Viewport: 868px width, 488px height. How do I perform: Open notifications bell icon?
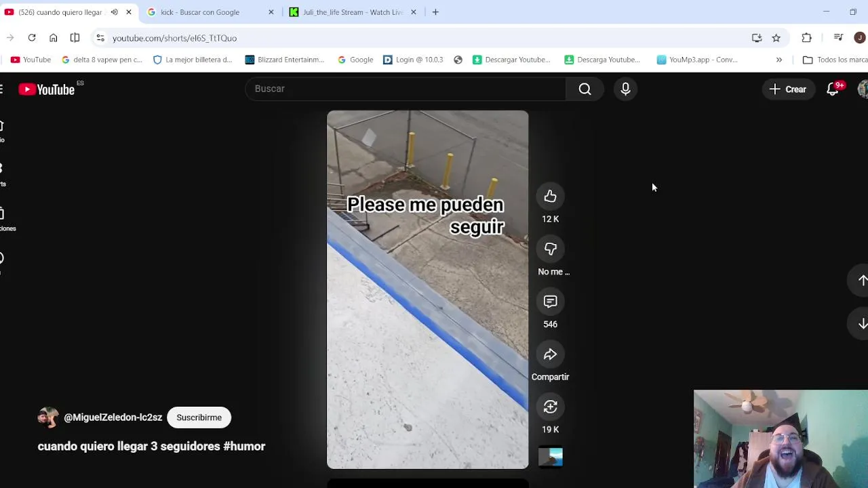pyautogui.click(x=833, y=89)
